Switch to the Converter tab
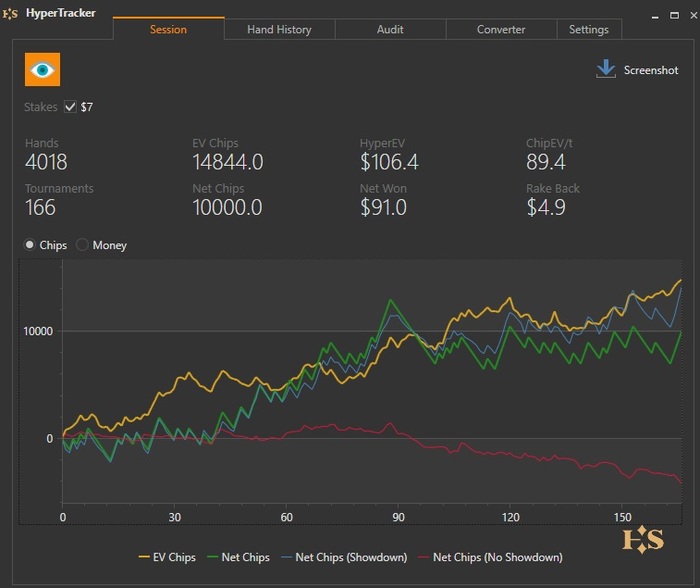 [x=501, y=29]
